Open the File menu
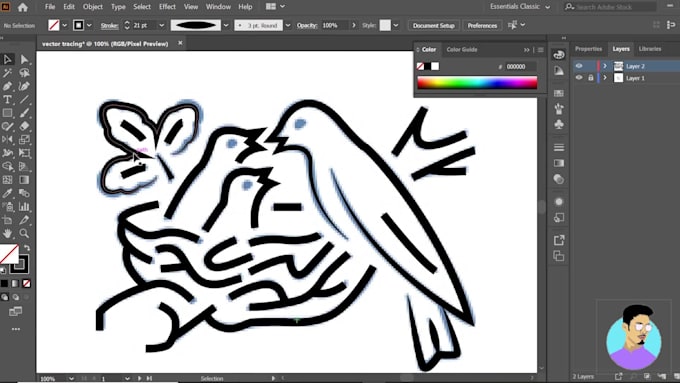This screenshot has height=383, width=680. [50, 7]
